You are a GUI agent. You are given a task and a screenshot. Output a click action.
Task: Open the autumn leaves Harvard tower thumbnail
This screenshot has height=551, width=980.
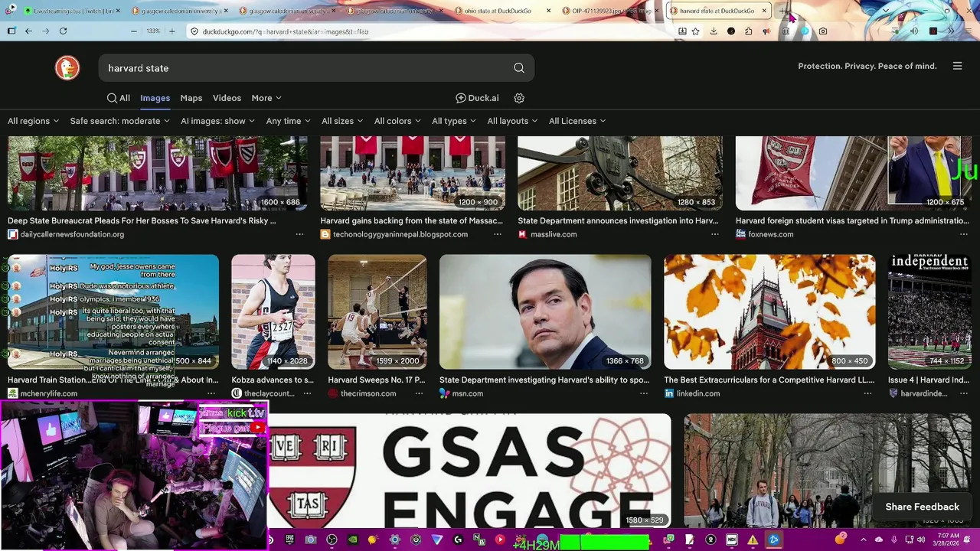coord(769,311)
